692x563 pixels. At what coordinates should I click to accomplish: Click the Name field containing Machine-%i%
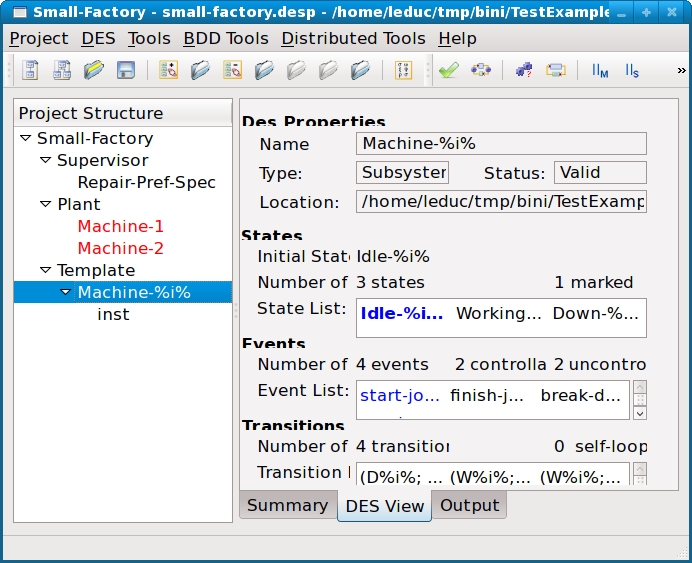coord(501,144)
